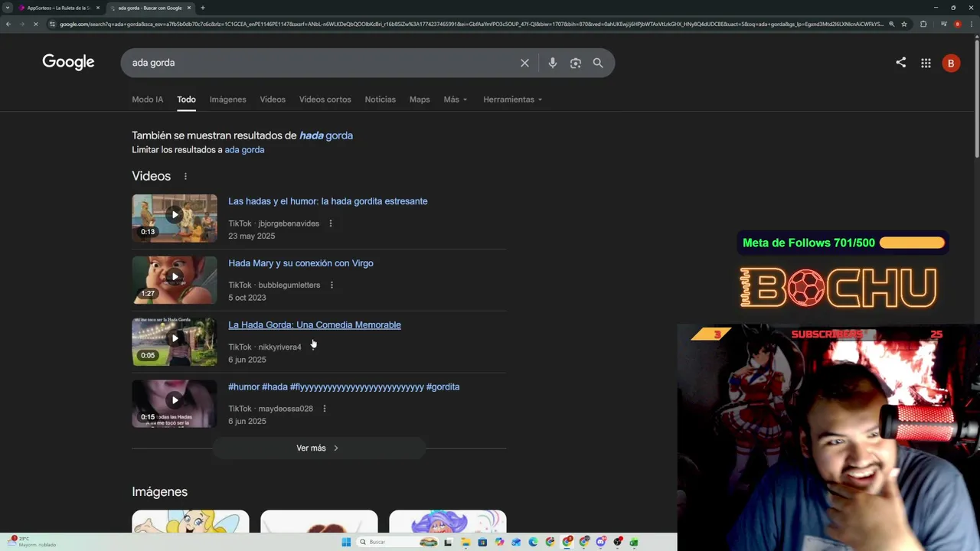Start voice search with the microphone icon
Screen dimensions: 980x551
pos(552,63)
